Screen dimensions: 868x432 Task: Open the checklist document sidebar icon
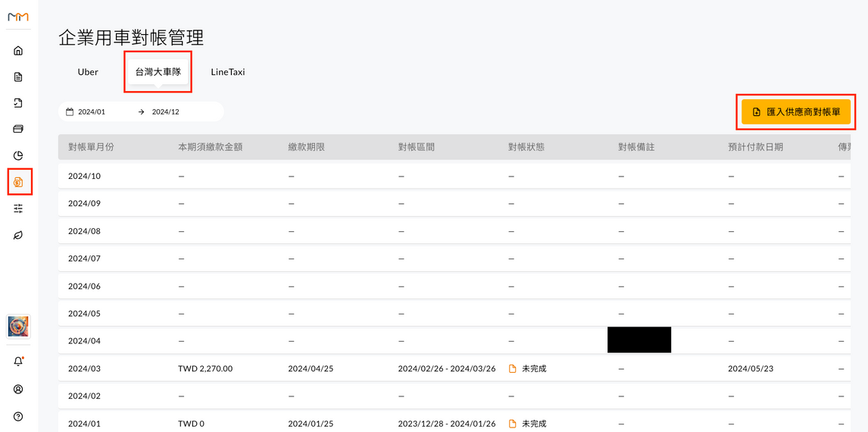coord(18,103)
